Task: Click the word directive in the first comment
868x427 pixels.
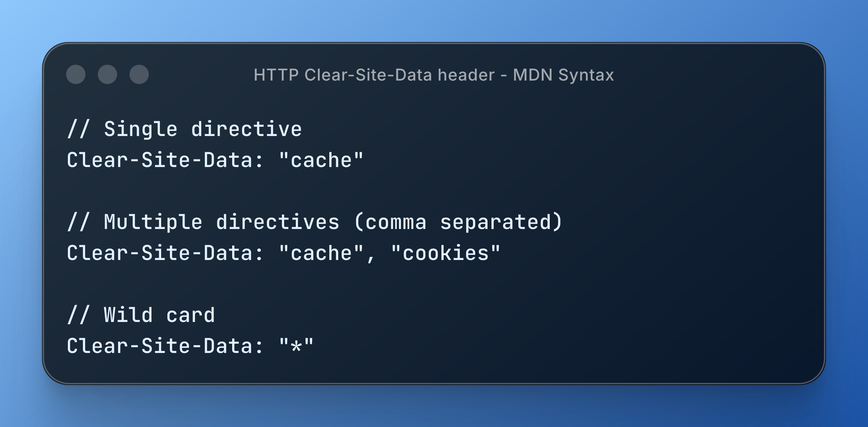Action: click(247, 129)
